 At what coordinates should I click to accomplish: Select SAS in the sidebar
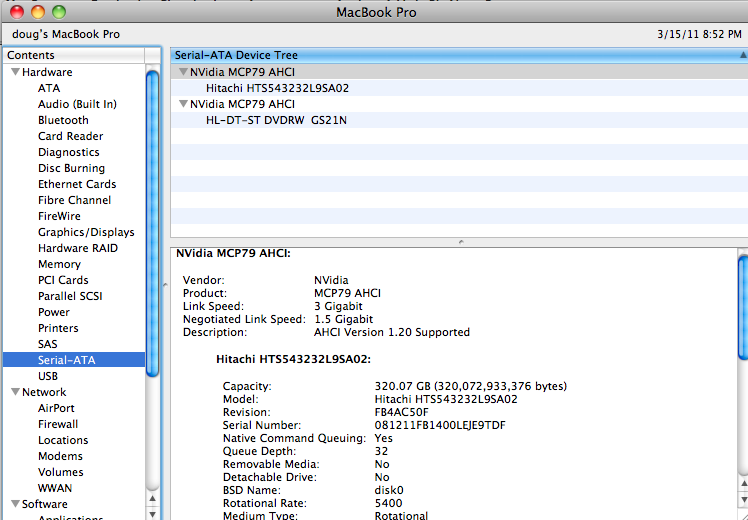point(48,344)
